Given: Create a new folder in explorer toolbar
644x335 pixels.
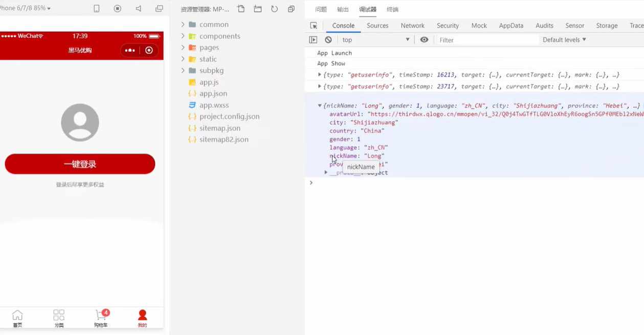Looking at the screenshot, I should coord(258,9).
